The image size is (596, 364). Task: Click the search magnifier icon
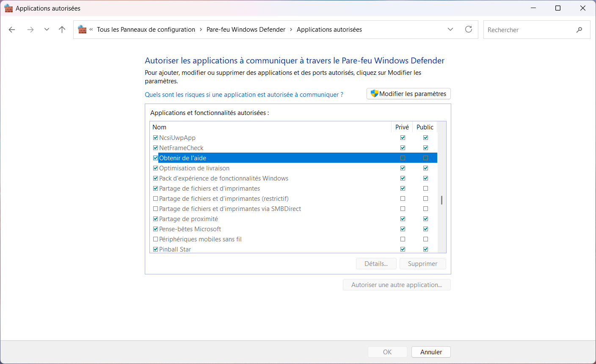point(579,30)
